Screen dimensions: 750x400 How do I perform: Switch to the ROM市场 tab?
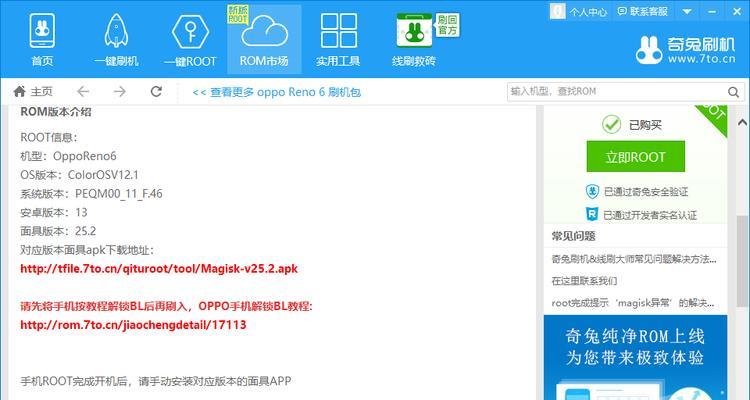point(264,40)
